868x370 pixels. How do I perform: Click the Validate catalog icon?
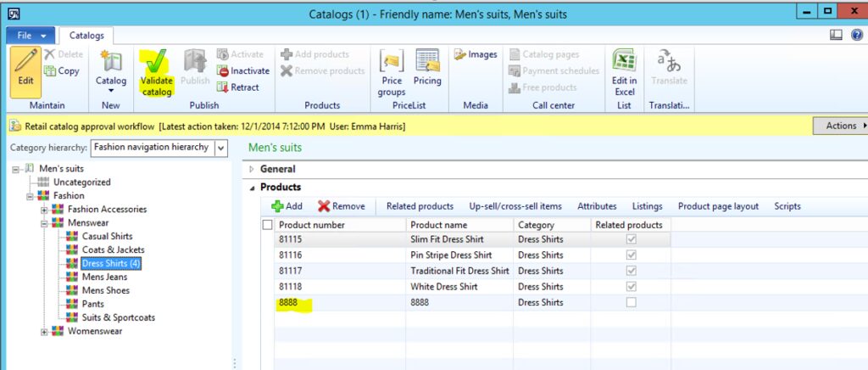click(x=156, y=61)
